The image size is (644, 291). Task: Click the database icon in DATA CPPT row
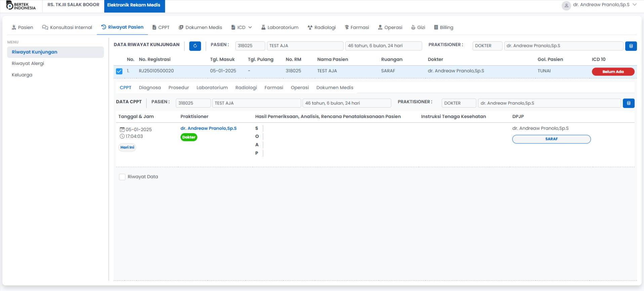(628, 103)
